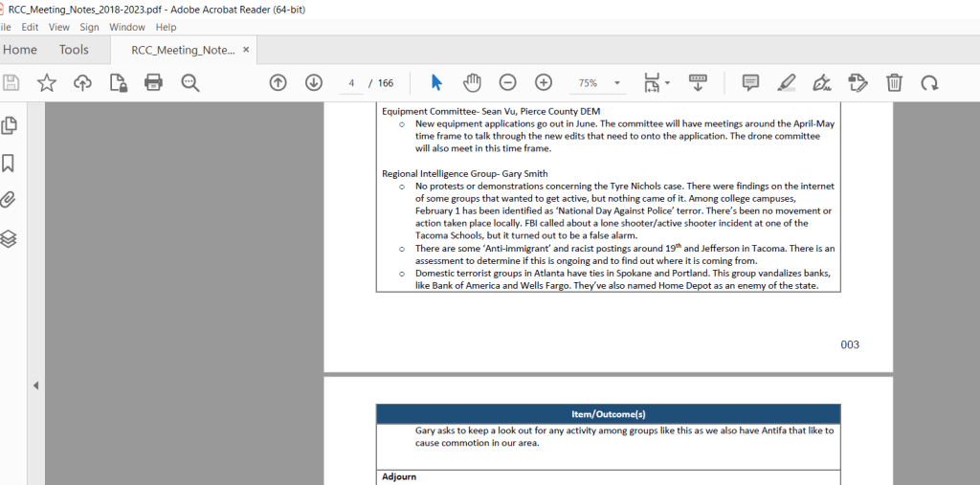Expand the page fit options dropdown
Screen dimensions: 980x485
tap(667, 83)
